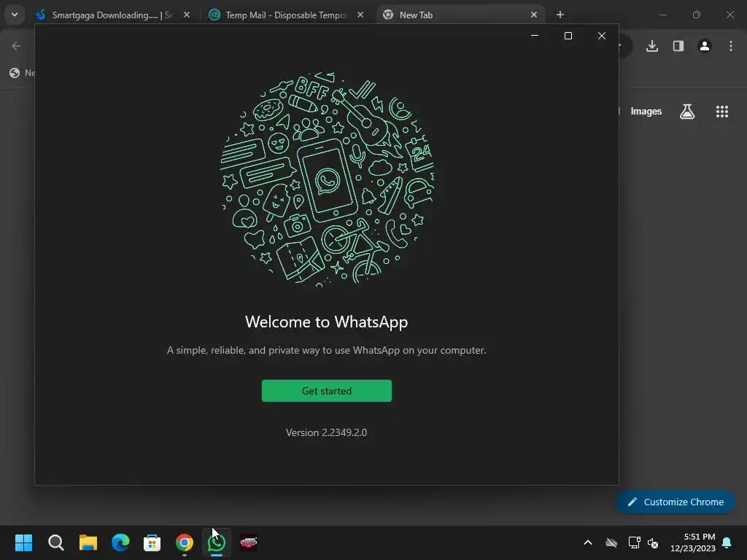Click the Get started button in WhatsApp
This screenshot has width=747, height=560.
(326, 391)
